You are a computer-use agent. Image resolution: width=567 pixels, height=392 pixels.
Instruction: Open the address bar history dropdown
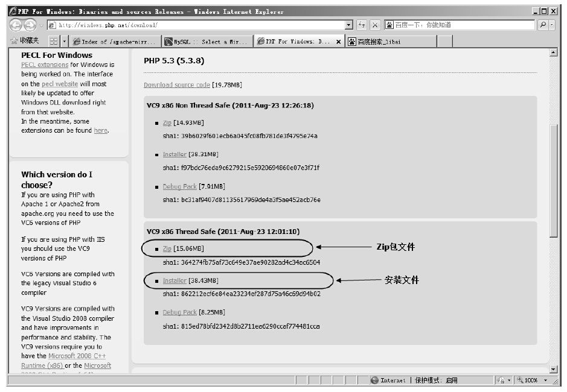point(348,25)
